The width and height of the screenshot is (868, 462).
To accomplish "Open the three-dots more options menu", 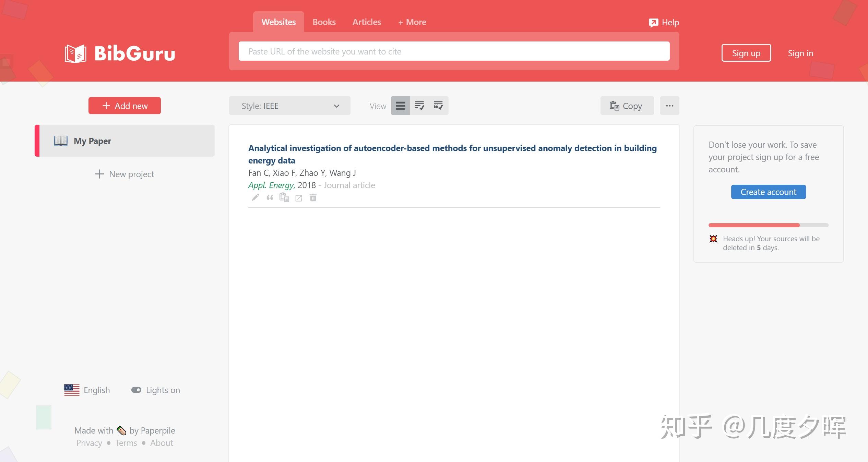I will (669, 106).
